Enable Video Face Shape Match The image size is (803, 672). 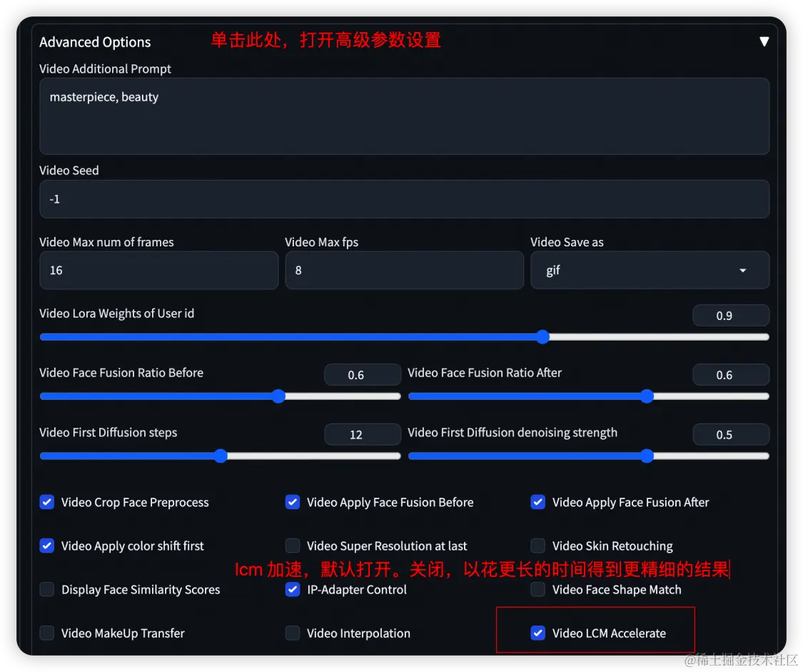(537, 590)
